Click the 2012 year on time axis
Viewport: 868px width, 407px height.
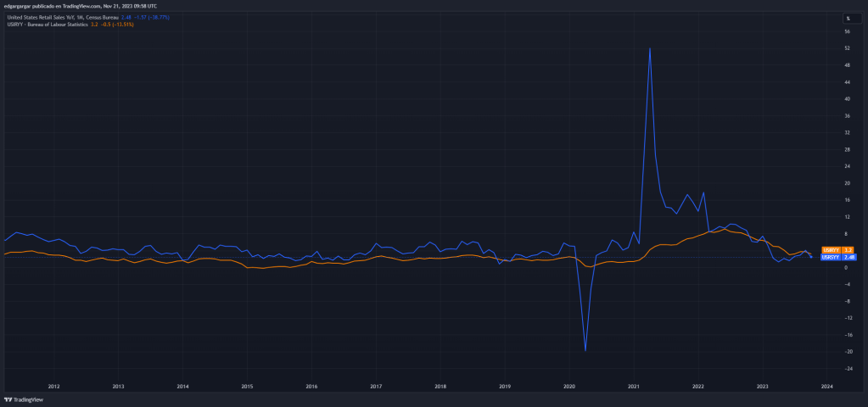point(53,386)
